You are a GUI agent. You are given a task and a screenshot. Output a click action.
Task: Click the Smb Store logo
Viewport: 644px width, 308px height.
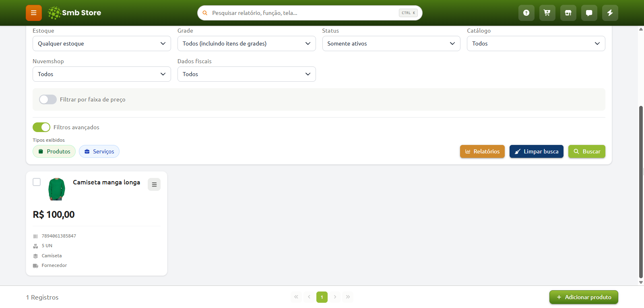pyautogui.click(x=74, y=13)
